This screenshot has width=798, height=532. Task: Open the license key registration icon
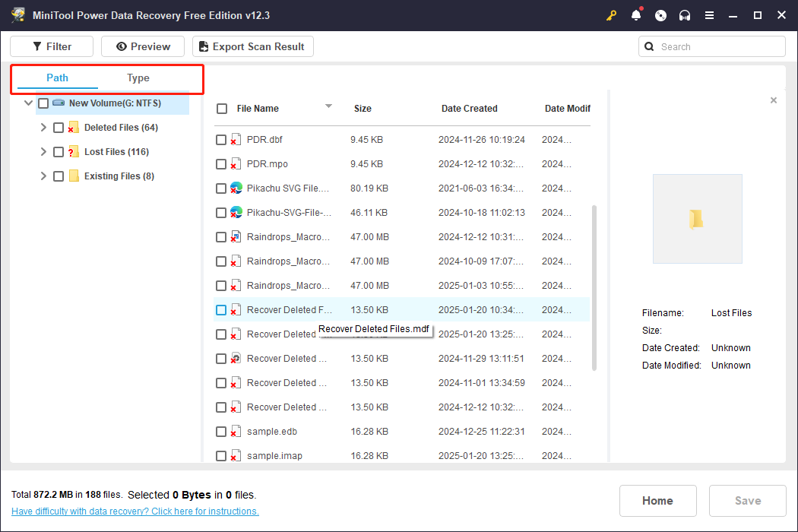coord(612,15)
